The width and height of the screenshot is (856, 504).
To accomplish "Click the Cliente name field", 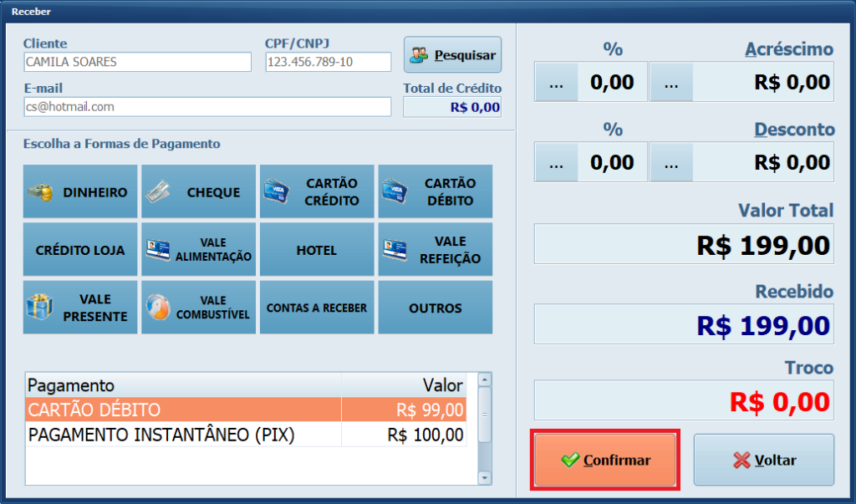I will 137,62.
